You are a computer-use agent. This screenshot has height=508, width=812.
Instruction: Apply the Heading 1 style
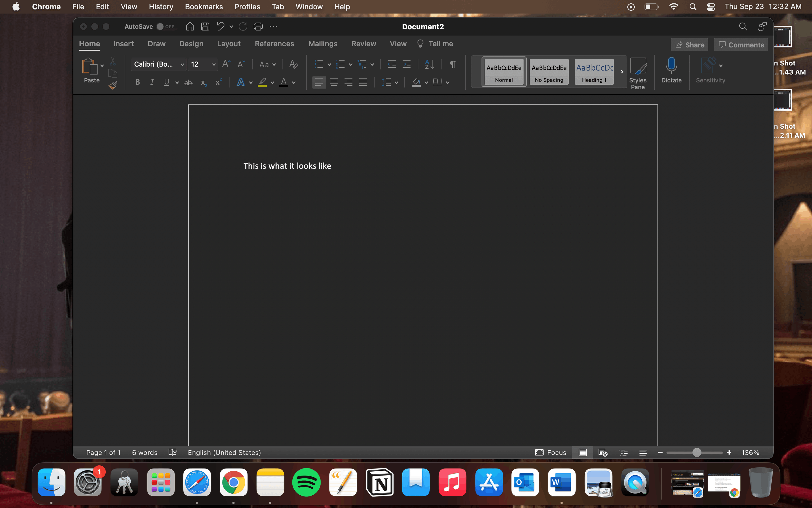594,72
